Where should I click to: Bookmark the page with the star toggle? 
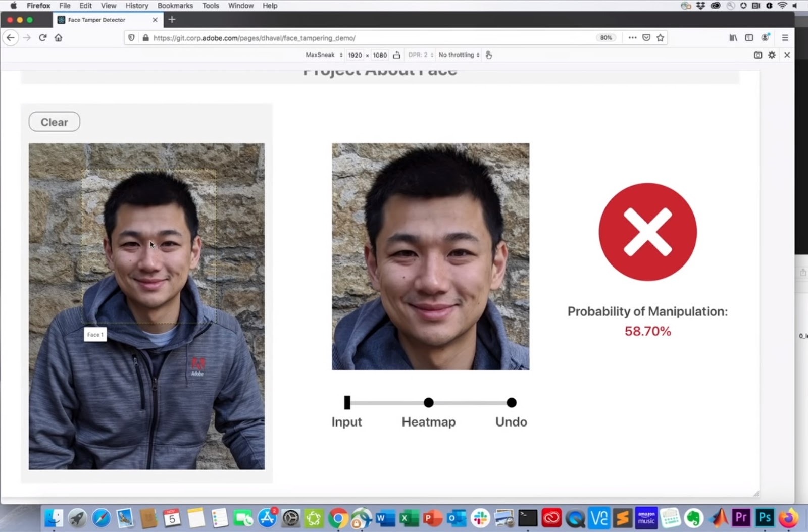click(x=661, y=37)
